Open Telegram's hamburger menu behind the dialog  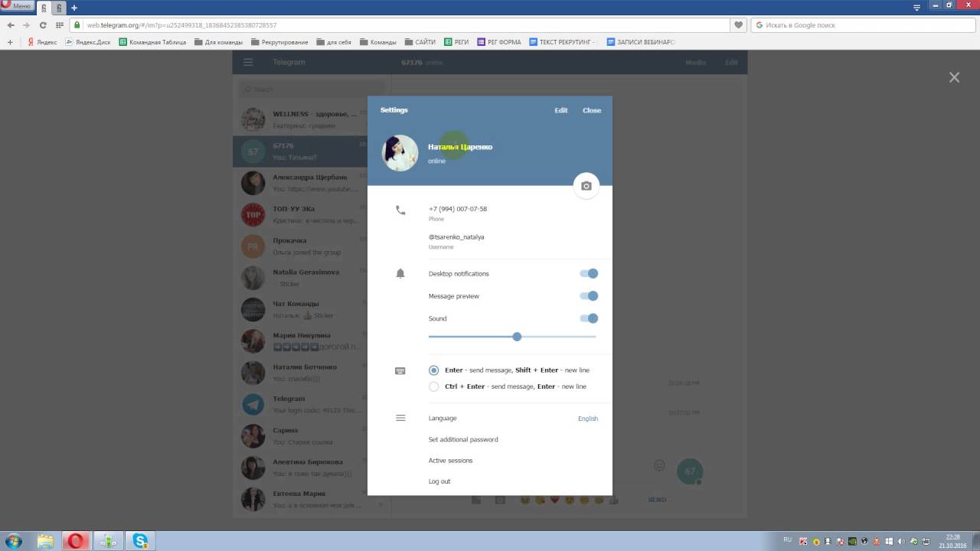(248, 62)
